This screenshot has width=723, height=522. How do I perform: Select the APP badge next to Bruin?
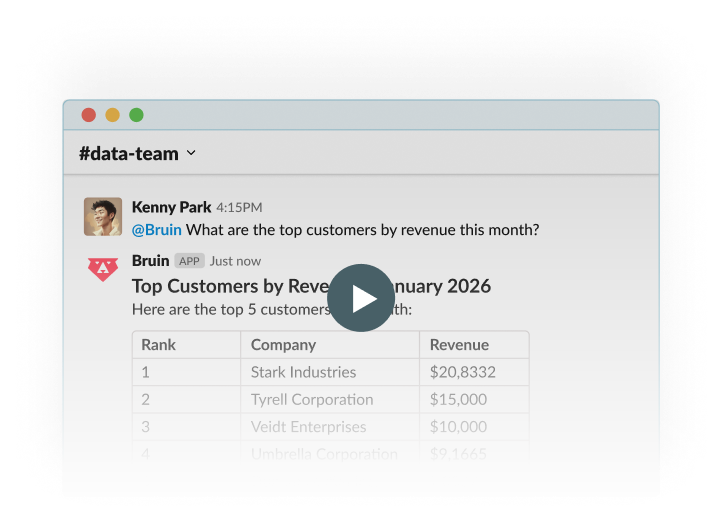pyautogui.click(x=189, y=261)
